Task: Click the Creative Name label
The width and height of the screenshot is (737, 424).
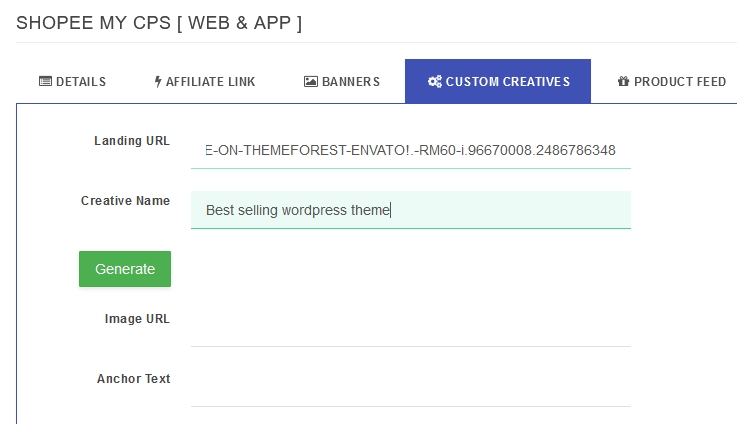Action: pyautogui.click(x=125, y=200)
